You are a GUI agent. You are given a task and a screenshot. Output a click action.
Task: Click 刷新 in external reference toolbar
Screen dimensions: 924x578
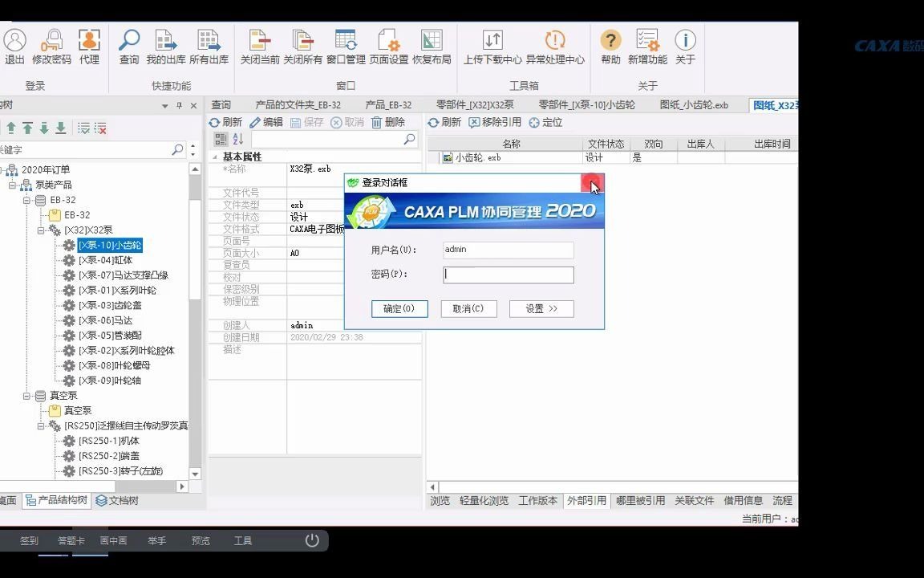(x=444, y=122)
